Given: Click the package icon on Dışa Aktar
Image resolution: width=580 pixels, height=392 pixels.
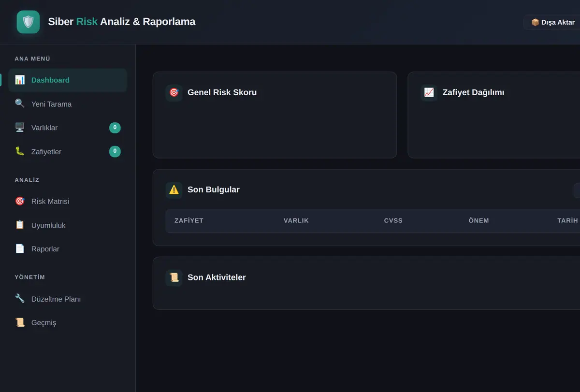Looking at the screenshot, I should click(x=535, y=22).
